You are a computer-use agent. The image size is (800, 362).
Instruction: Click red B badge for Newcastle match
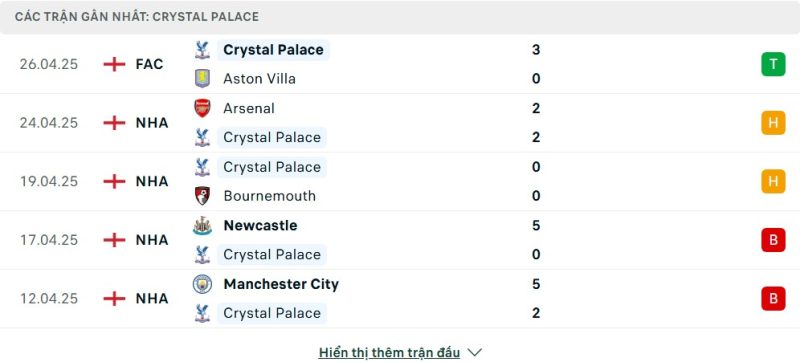(773, 240)
